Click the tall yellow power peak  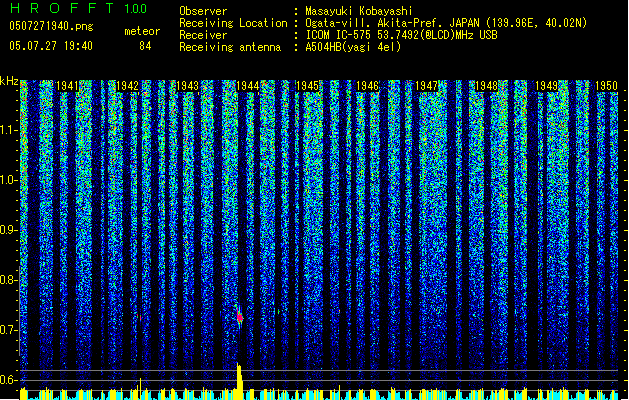click(239, 381)
